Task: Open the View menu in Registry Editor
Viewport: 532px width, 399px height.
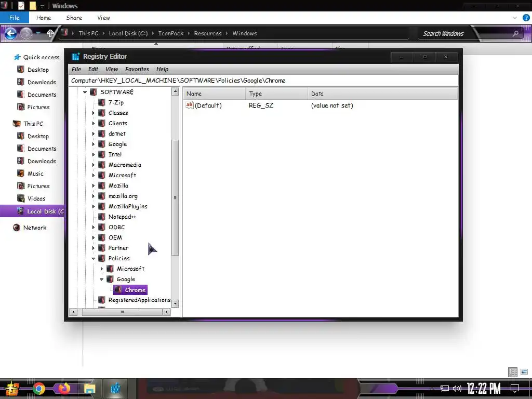Action: [x=112, y=69]
